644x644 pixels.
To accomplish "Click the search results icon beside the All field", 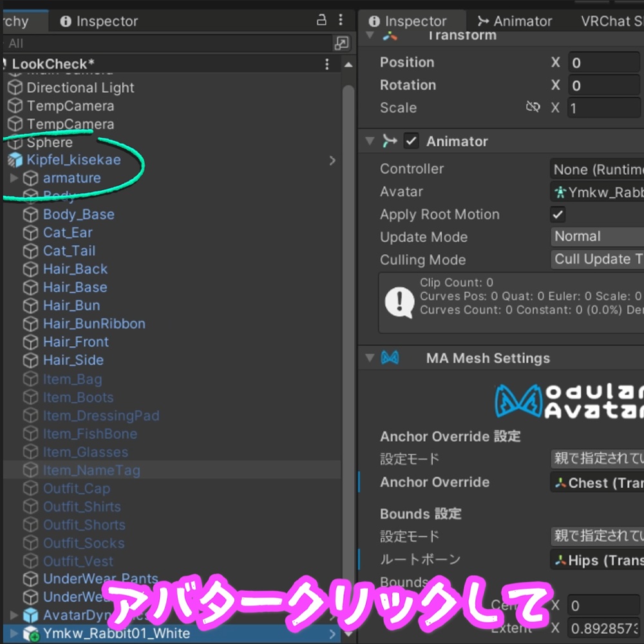I will coord(342,43).
